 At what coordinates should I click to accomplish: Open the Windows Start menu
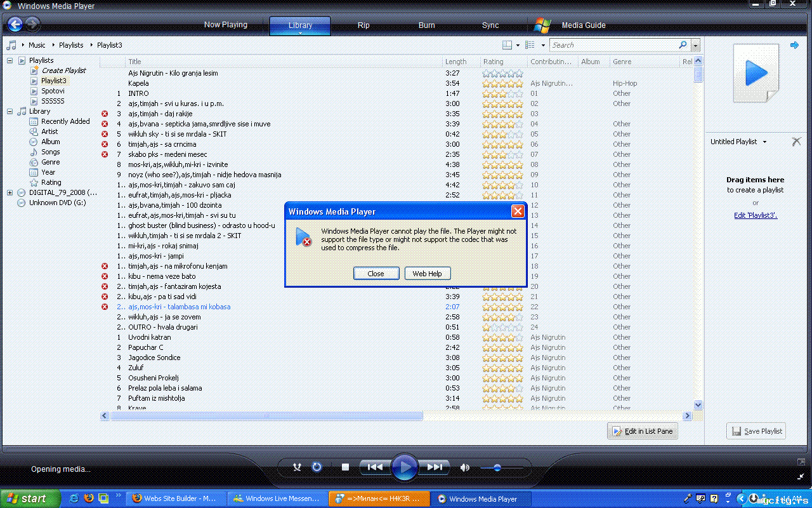tap(30, 498)
